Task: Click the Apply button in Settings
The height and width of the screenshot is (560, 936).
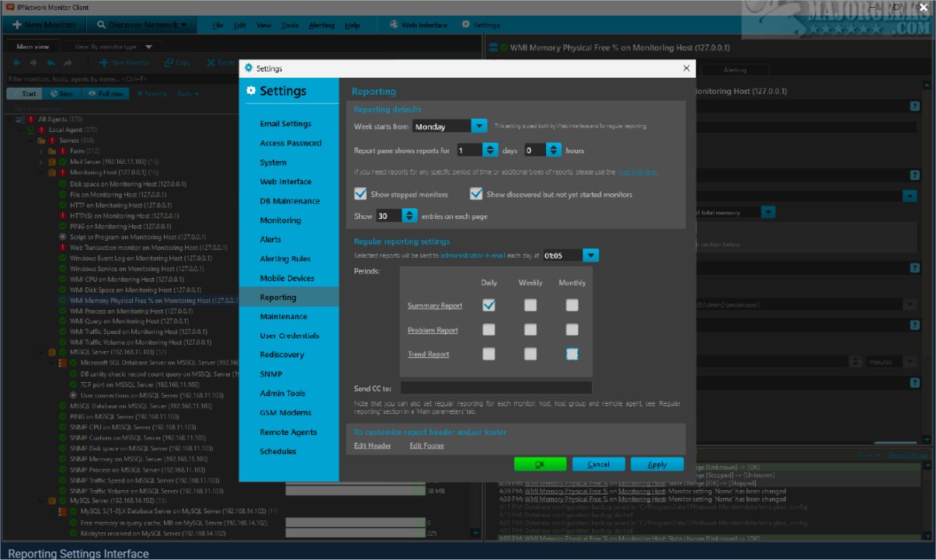Action: 657,464
